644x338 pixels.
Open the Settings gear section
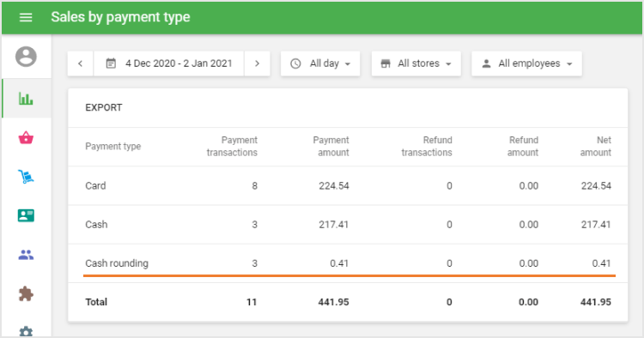point(26,331)
